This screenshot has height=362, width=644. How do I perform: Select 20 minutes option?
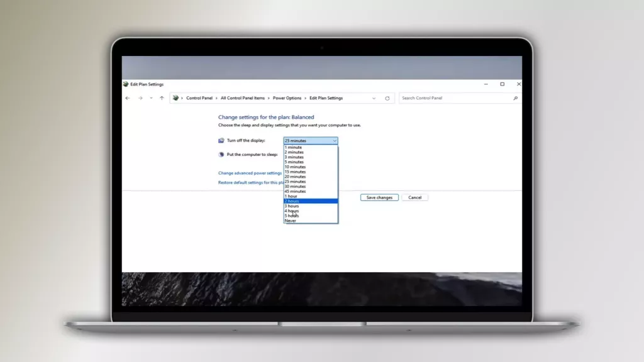point(311,177)
